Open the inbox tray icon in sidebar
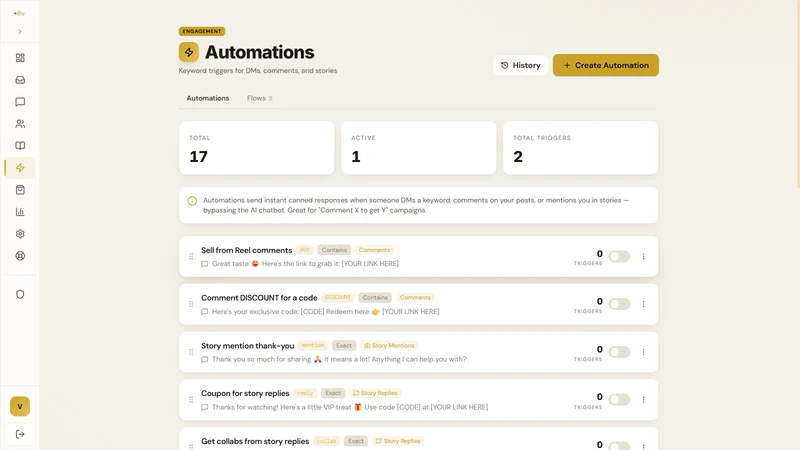800x450 pixels. pyautogui.click(x=20, y=80)
